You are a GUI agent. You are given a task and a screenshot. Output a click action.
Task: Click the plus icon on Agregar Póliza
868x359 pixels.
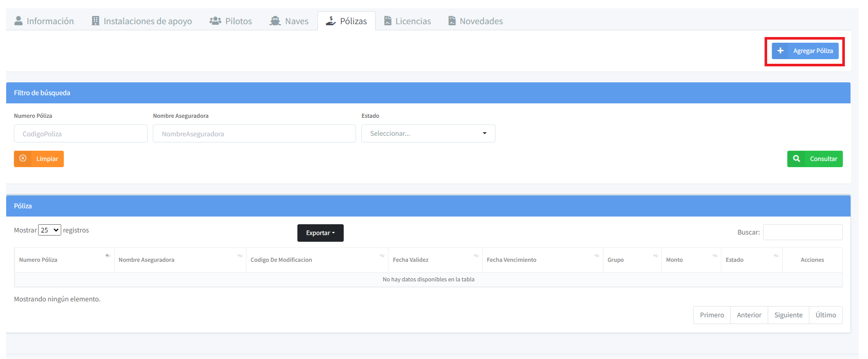click(780, 51)
